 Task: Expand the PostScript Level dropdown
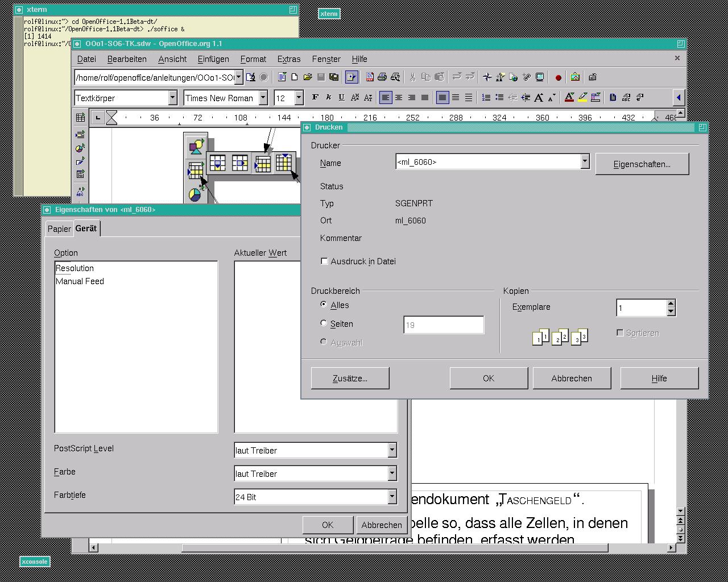click(x=392, y=450)
